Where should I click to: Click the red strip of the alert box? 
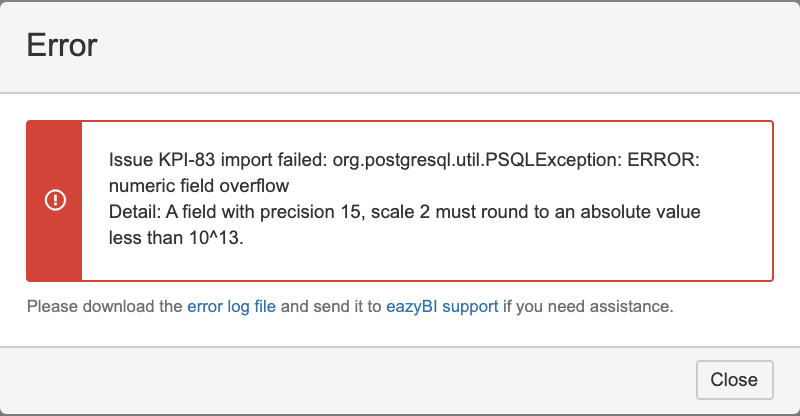(55, 201)
